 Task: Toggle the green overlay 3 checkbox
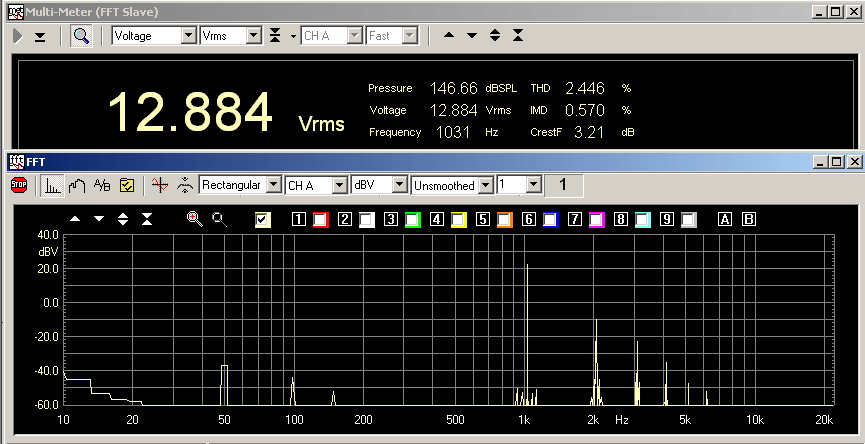point(412,219)
